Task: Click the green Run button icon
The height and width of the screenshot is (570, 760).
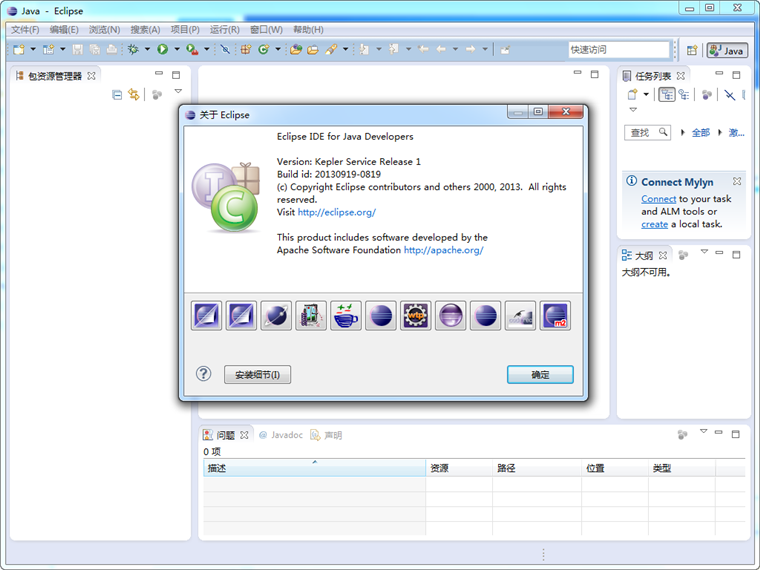Action: point(162,49)
